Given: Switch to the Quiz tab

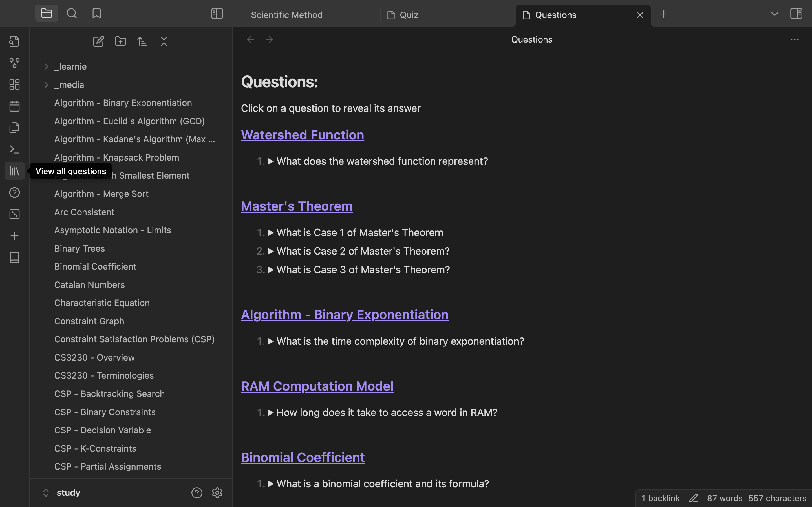Looking at the screenshot, I should pos(409,15).
